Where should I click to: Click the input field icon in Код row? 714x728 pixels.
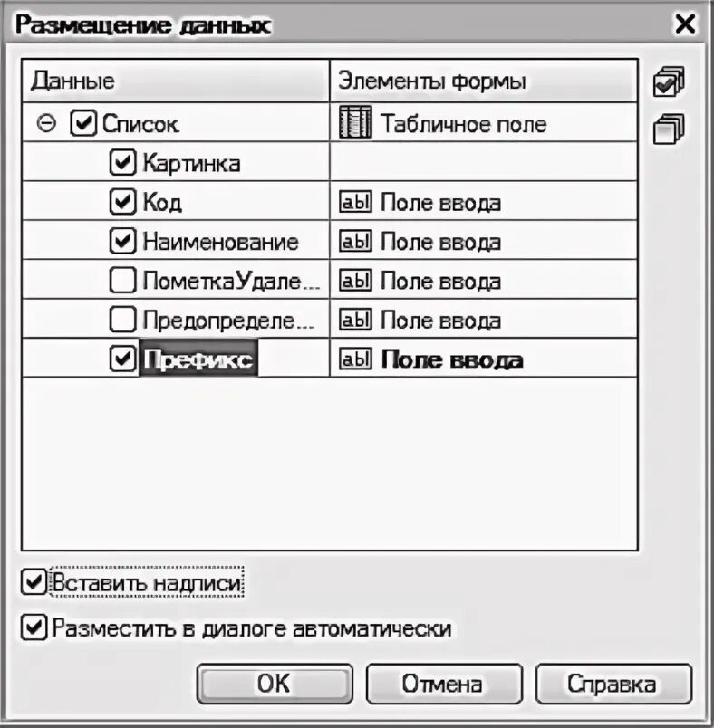(x=355, y=203)
